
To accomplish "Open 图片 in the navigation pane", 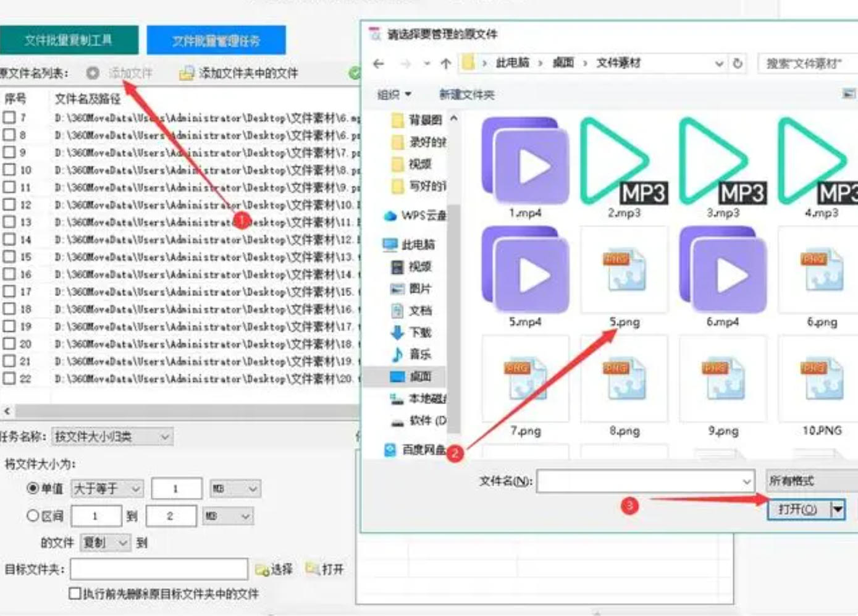I will coord(411,289).
